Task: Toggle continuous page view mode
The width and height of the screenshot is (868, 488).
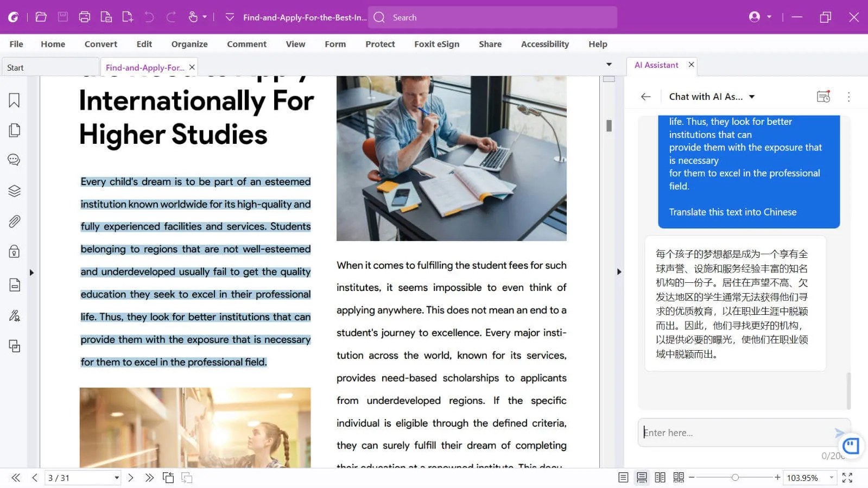Action: tap(642, 478)
